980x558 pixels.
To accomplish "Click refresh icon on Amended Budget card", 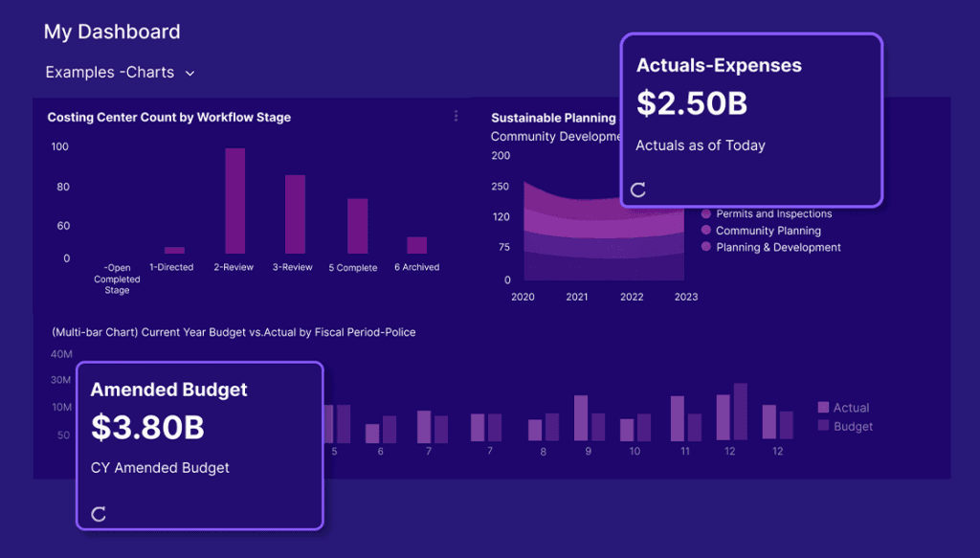I will click(99, 514).
